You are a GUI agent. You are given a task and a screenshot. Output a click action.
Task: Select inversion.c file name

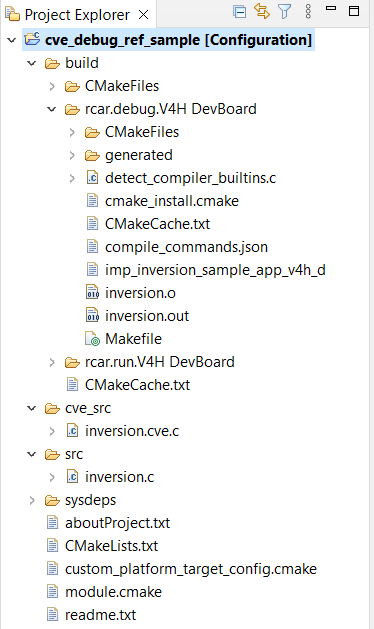(119, 477)
